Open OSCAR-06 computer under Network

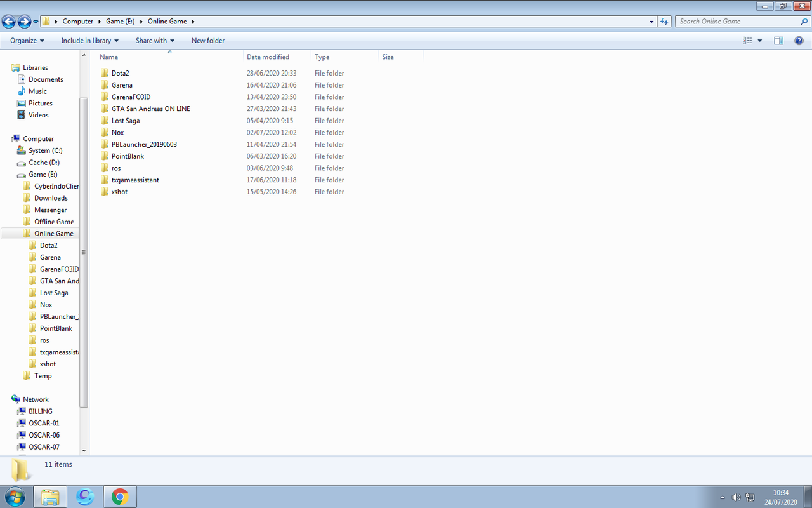pyautogui.click(x=44, y=435)
